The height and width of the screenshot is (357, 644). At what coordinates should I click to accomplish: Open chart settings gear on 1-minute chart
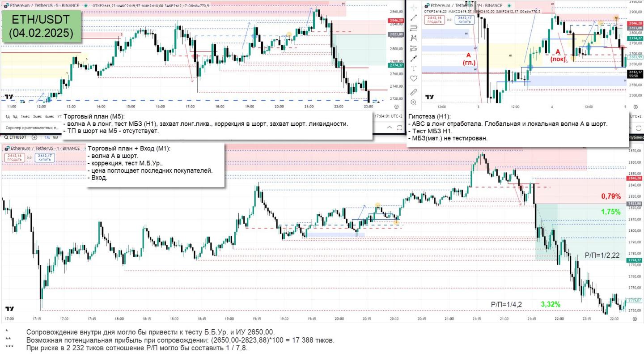[635, 319]
